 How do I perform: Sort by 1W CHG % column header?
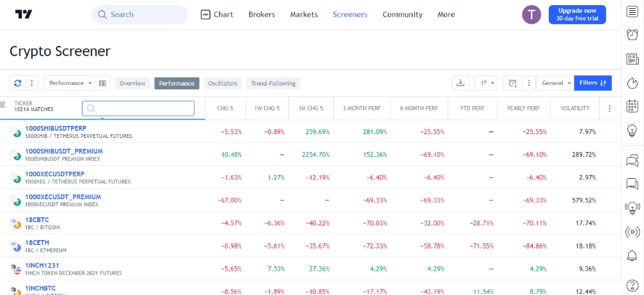267,109
